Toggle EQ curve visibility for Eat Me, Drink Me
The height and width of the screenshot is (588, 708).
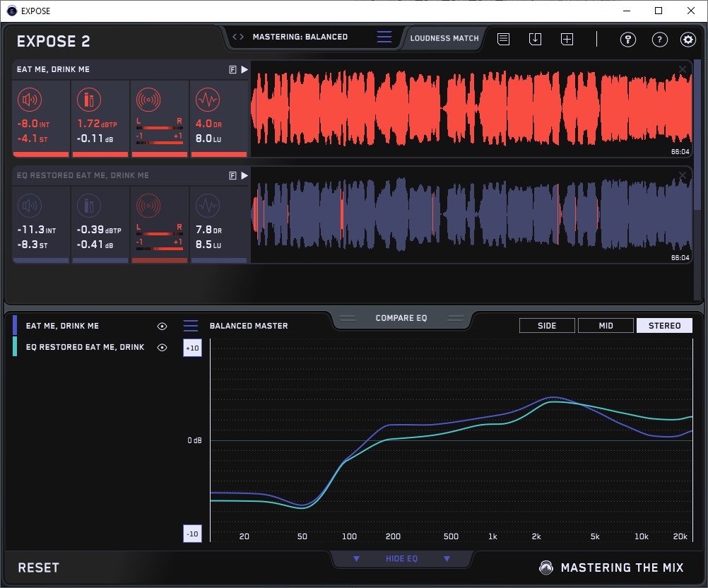163,327
